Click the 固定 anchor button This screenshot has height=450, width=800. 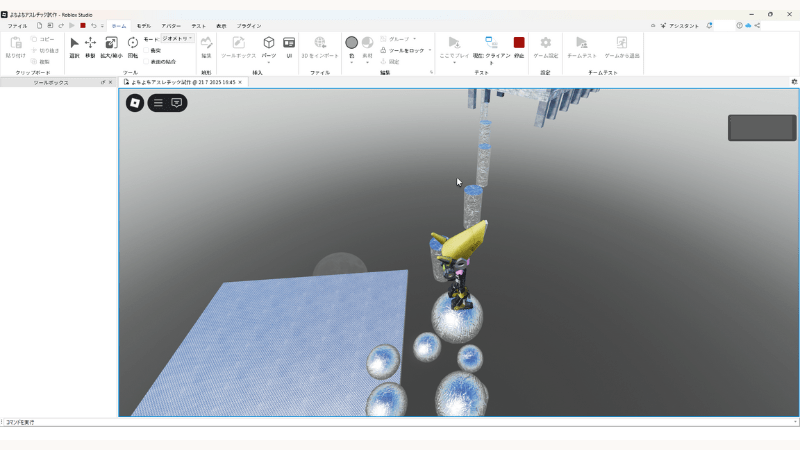click(x=390, y=62)
